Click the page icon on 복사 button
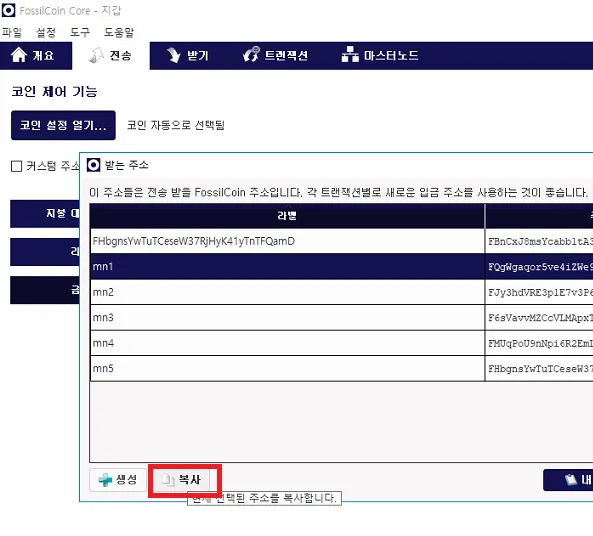 tap(168, 480)
